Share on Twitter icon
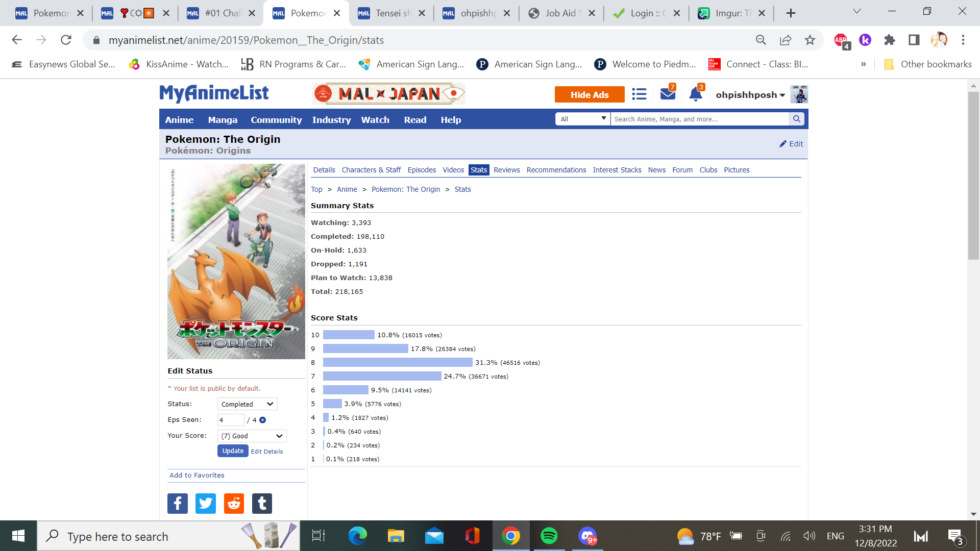Screen dimensions: 980x551 pyautogui.click(x=206, y=504)
